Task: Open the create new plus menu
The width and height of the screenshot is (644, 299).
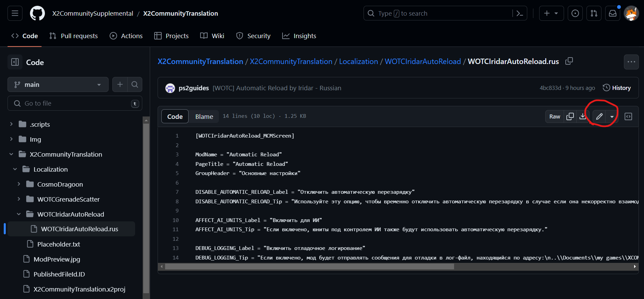Action: coord(551,13)
